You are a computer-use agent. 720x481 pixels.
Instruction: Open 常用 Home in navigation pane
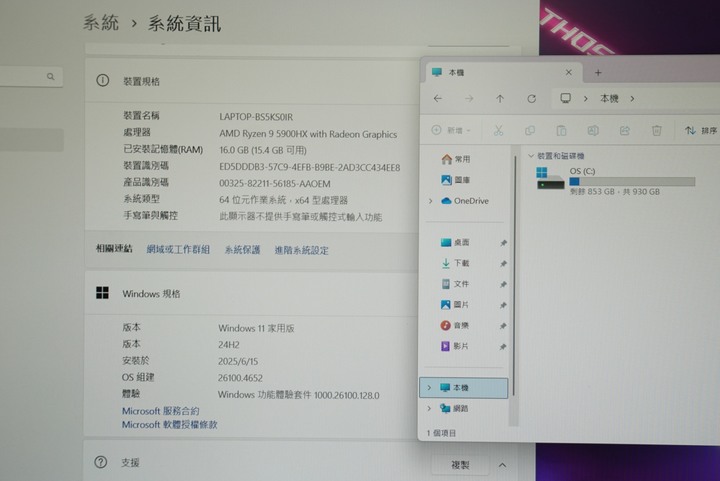(456, 159)
